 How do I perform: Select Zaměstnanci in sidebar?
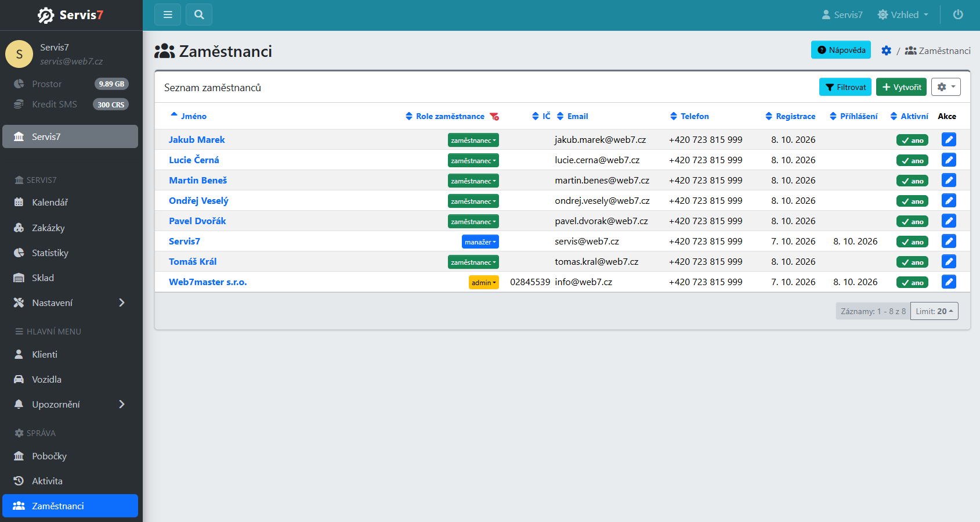pyautogui.click(x=70, y=506)
